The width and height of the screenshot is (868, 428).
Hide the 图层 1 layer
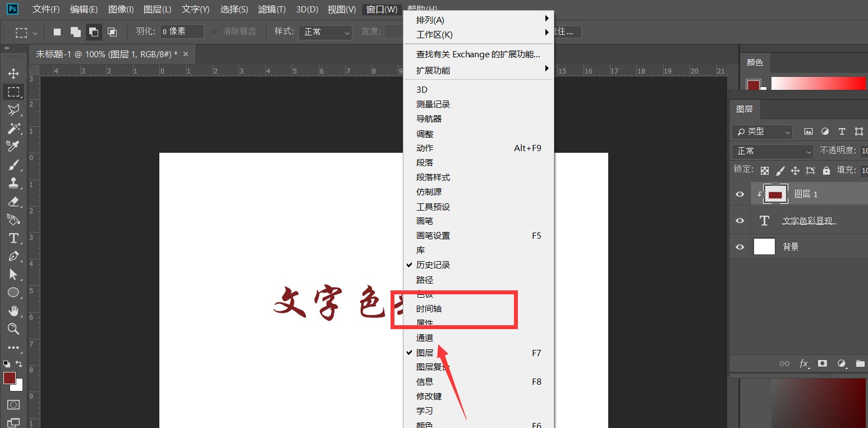740,194
